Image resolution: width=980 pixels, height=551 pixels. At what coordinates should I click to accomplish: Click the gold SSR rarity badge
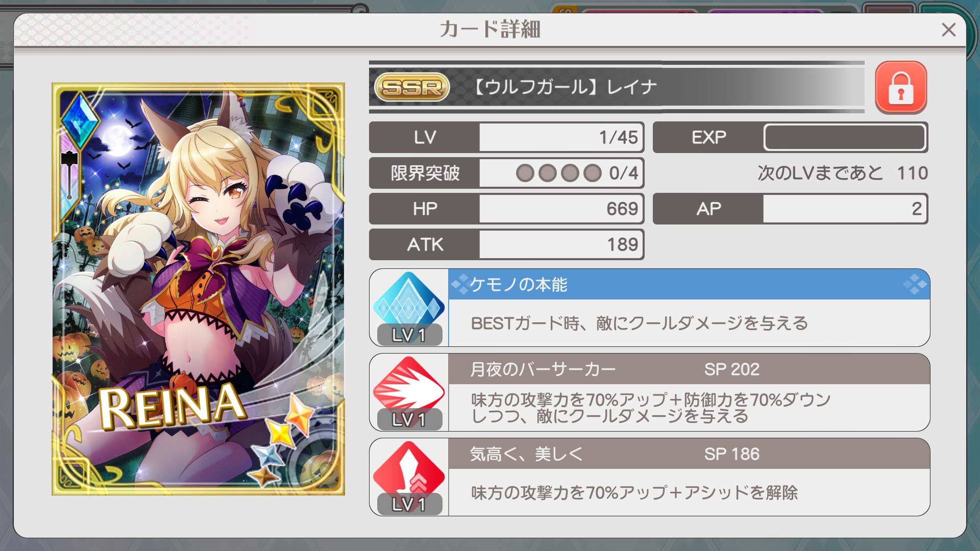(412, 87)
